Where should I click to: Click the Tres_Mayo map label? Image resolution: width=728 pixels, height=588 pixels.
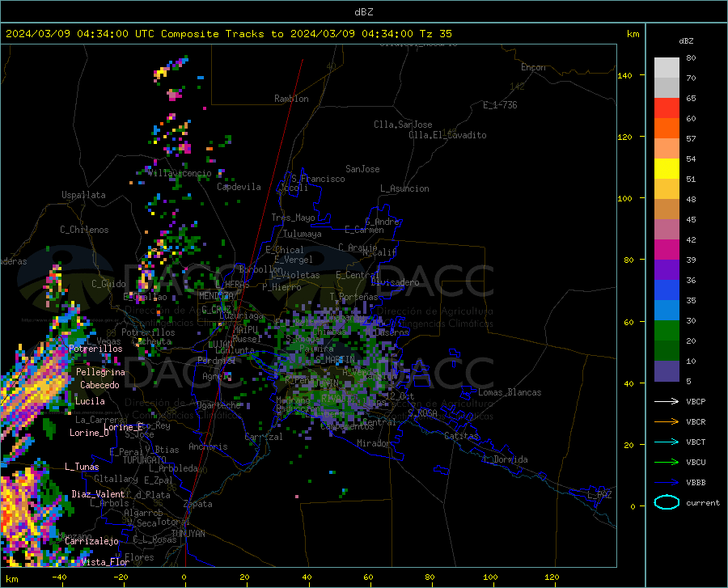(293, 218)
